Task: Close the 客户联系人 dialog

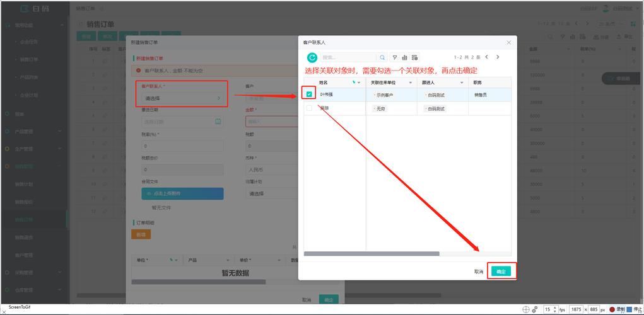Action: point(509,42)
